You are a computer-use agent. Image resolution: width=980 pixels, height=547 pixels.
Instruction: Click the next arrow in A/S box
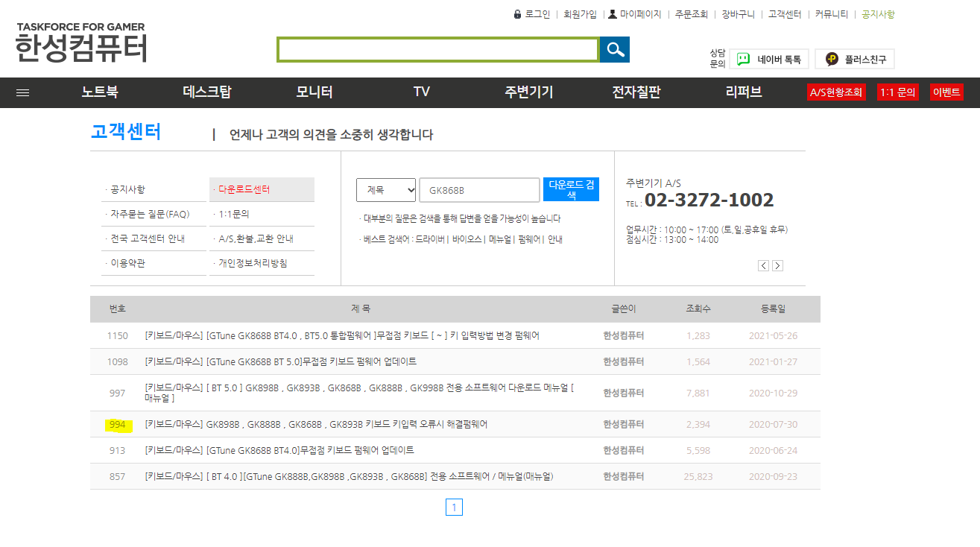(x=777, y=265)
